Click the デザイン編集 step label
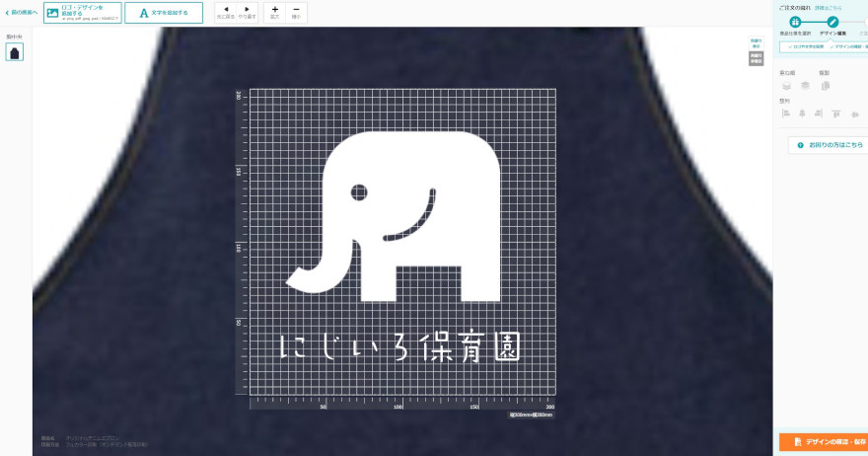The image size is (868, 456). pyautogui.click(x=832, y=34)
